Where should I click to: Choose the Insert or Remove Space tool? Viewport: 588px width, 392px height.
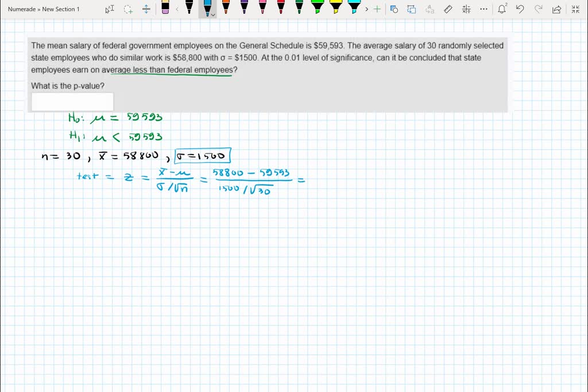[x=146, y=9]
